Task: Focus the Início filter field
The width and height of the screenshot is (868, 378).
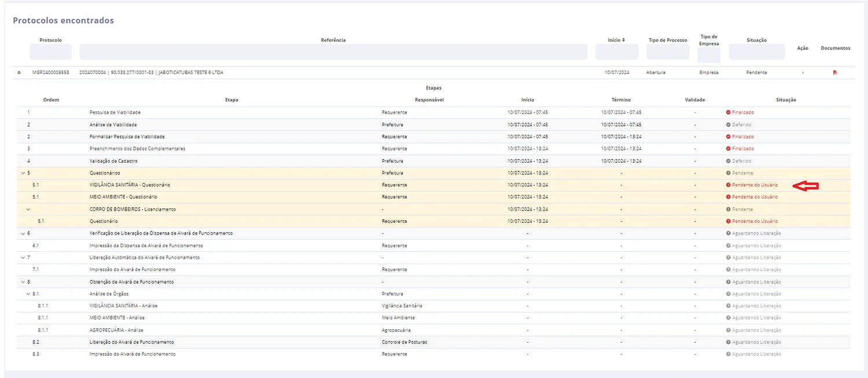Action: point(617,52)
